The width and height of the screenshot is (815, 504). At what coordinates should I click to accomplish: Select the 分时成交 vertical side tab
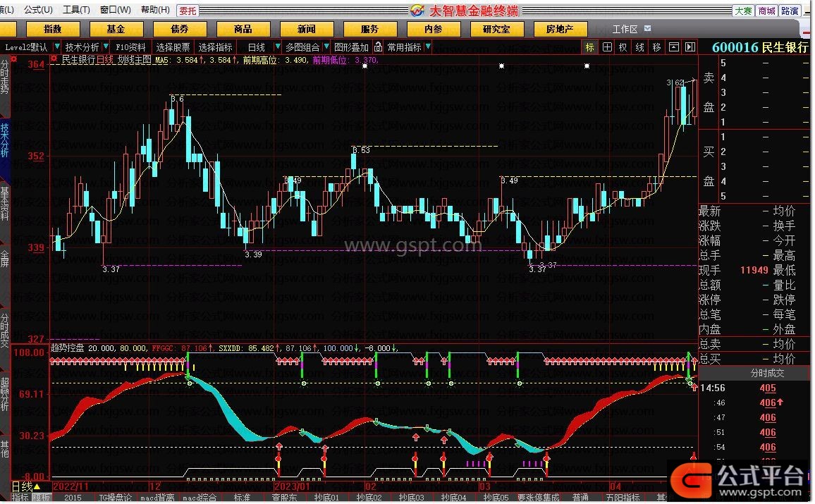click(x=5, y=331)
